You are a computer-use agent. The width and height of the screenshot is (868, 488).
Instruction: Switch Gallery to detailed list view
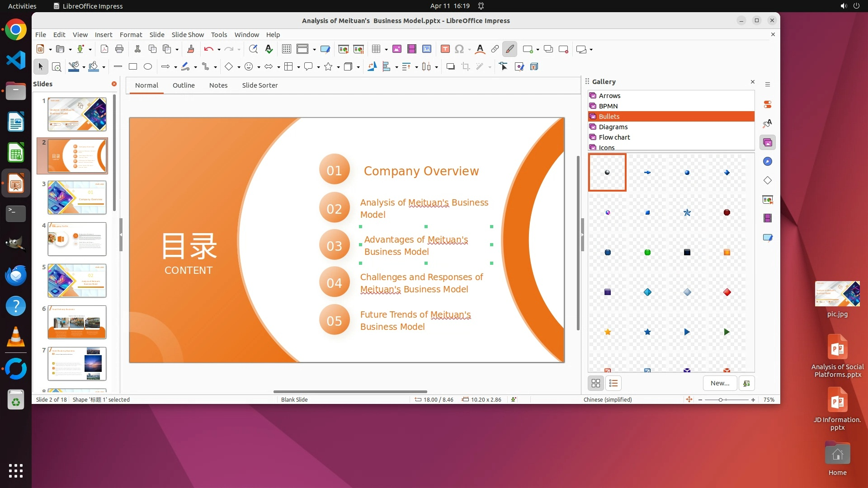613,384
